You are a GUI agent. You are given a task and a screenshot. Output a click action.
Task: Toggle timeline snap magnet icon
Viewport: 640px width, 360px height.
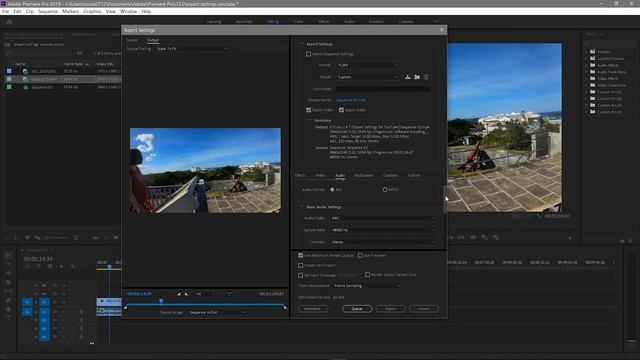click(39, 267)
